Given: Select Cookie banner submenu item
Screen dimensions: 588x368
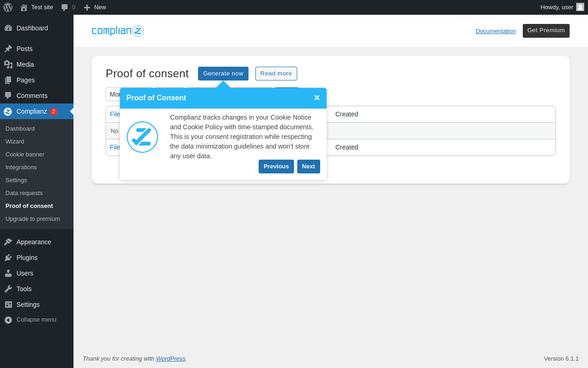Looking at the screenshot, I should pos(25,155).
